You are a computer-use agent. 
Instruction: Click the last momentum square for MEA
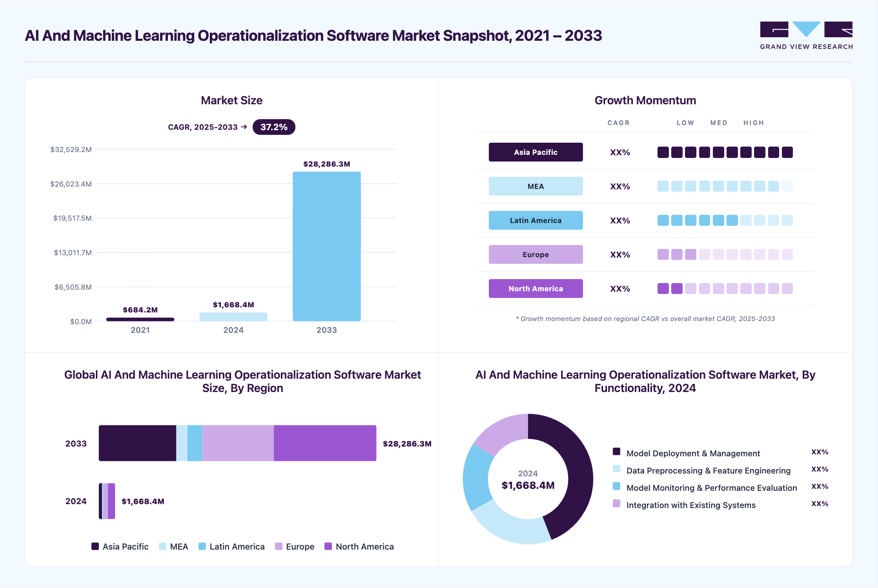click(x=787, y=186)
